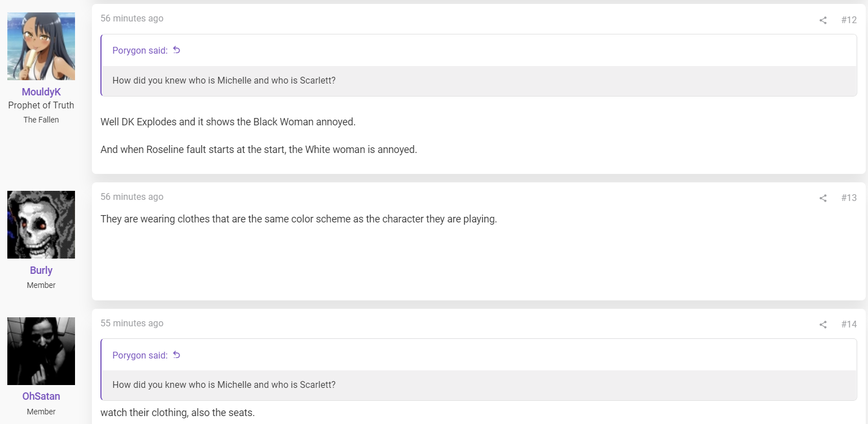Click the "56 minutes ago" timestamp on Burly's post
Screen dimensions: 868x424
(x=132, y=196)
